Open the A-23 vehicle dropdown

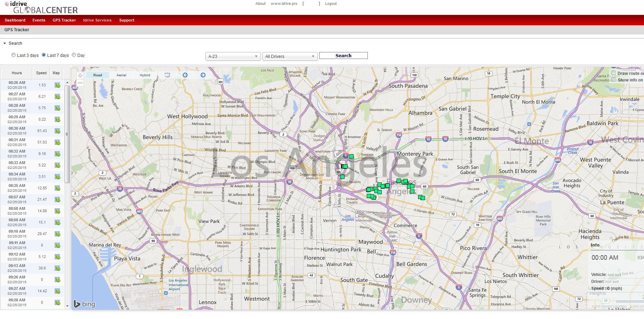pyautogui.click(x=233, y=57)
